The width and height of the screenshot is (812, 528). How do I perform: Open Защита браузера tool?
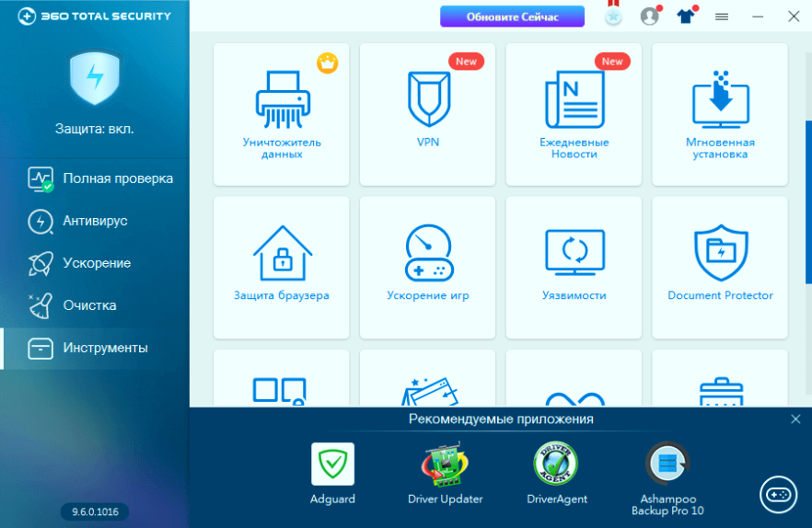[x=281, y=268]
